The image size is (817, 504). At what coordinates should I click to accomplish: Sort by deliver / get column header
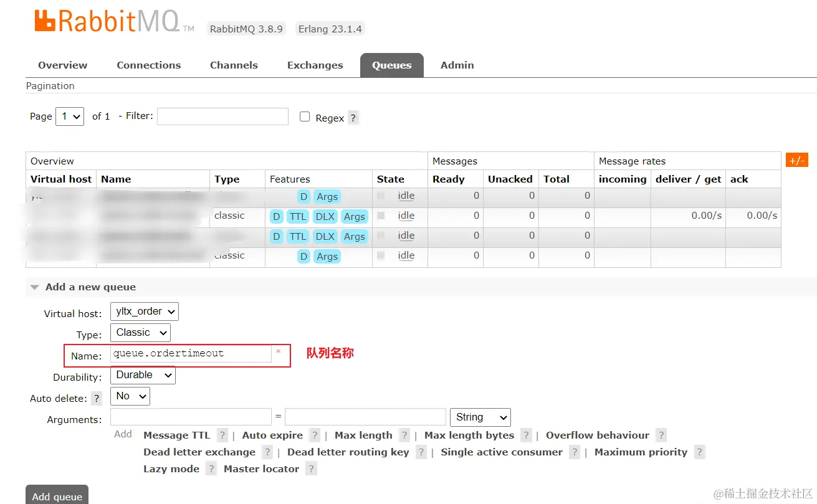(689, 179)
